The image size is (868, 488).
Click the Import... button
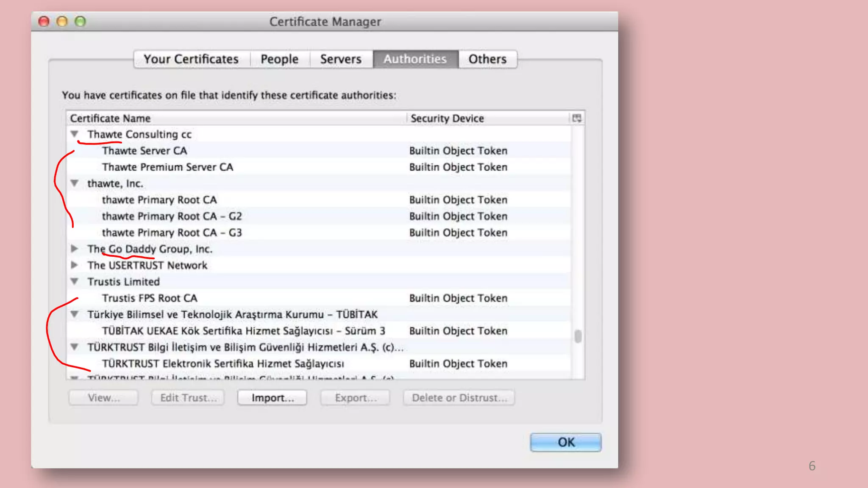272,398
